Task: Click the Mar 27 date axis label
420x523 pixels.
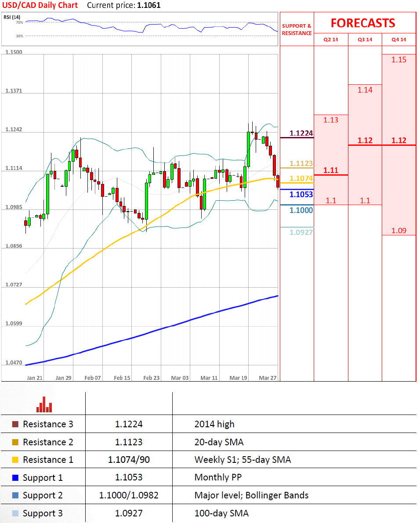Action: click(x=268, y=378)
